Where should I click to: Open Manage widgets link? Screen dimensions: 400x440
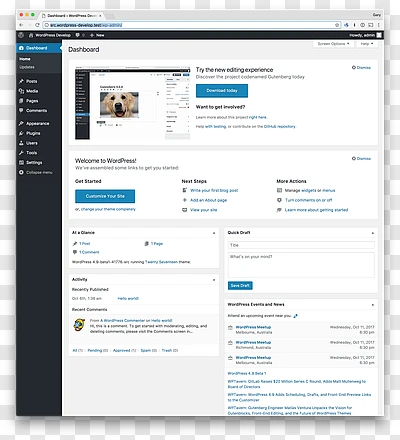coord(309,191)
